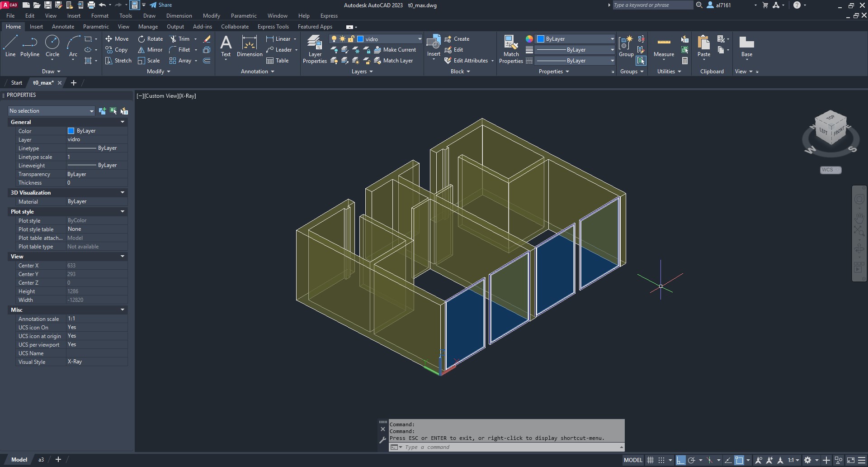
Task: Toggle grid display in status bar
Action: click(x=650, y=460)
